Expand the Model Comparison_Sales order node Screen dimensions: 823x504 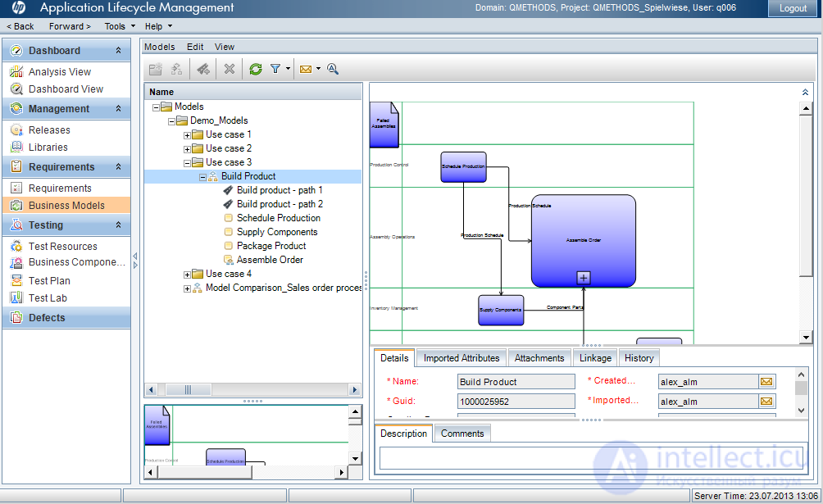click(187, 288)
